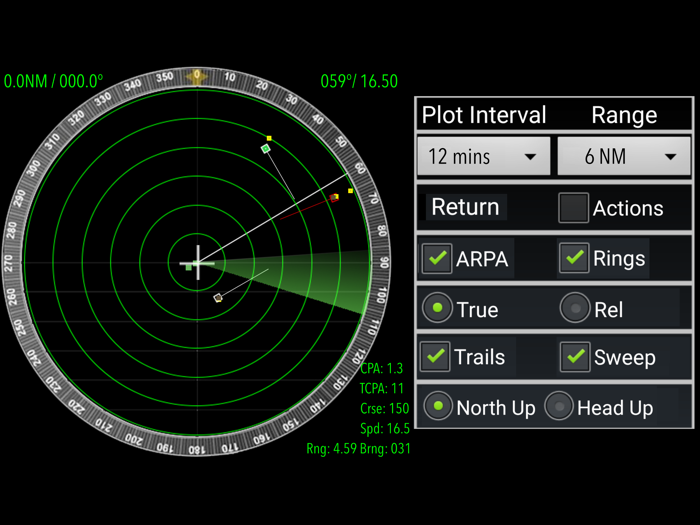
Task: Click the Crse: 150 value
Action: coord(385,408)
